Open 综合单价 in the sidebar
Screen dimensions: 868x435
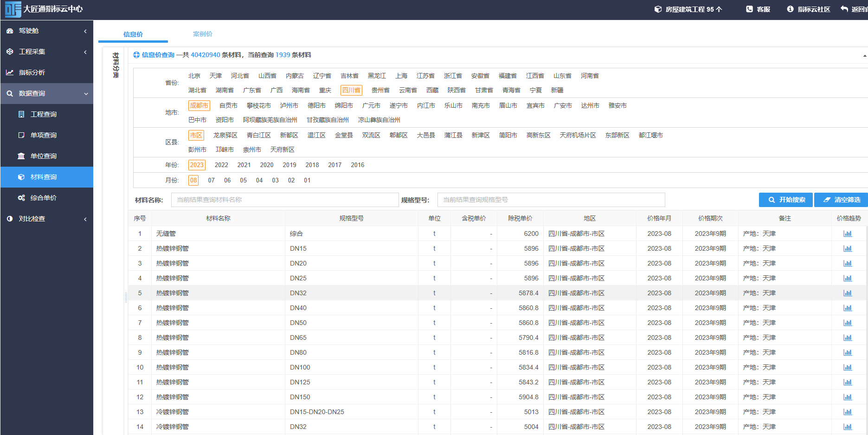44,198
